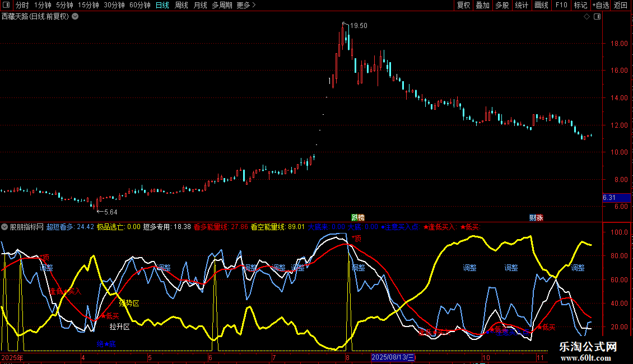
Task: Click the 跌榜 event marker
Action: (x=358, y=217)
